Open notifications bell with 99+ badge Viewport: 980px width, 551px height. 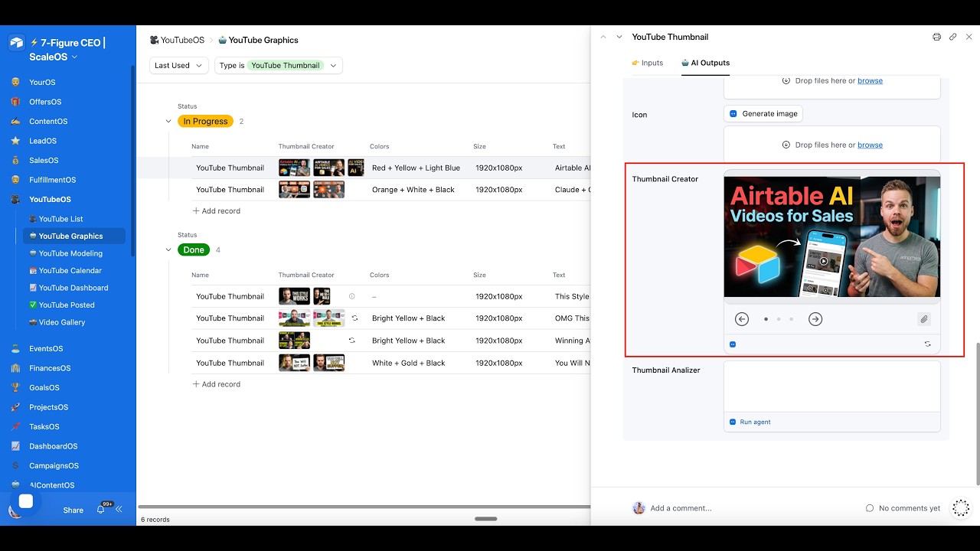(x=100, y=510)
